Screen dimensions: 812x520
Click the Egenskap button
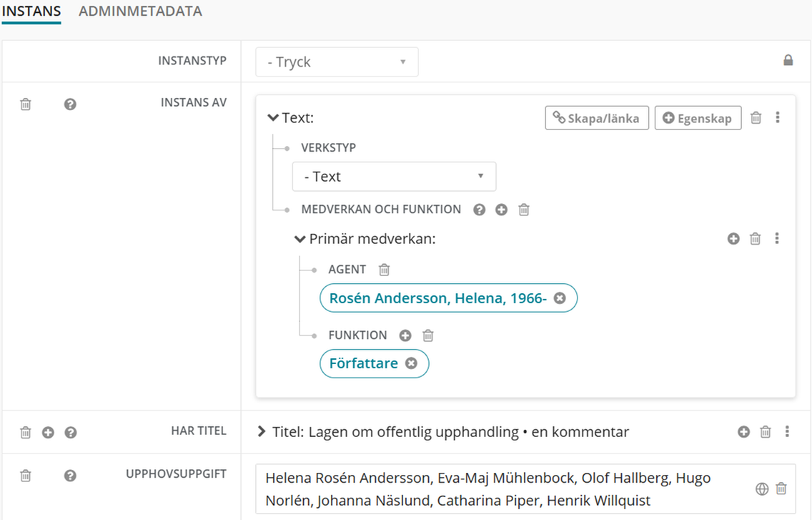pyautogui.click(x=698, y=118)
